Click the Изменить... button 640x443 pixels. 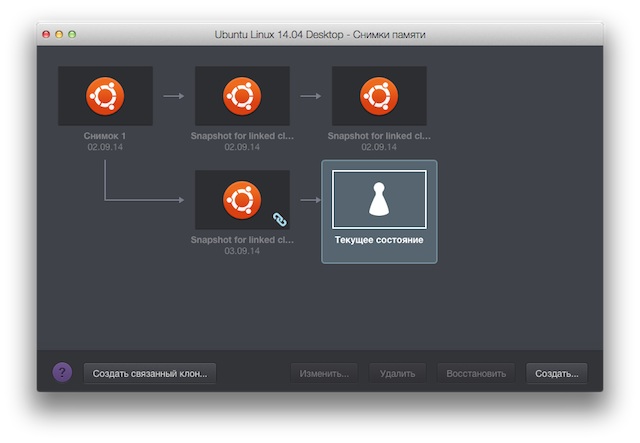[324, 374]
